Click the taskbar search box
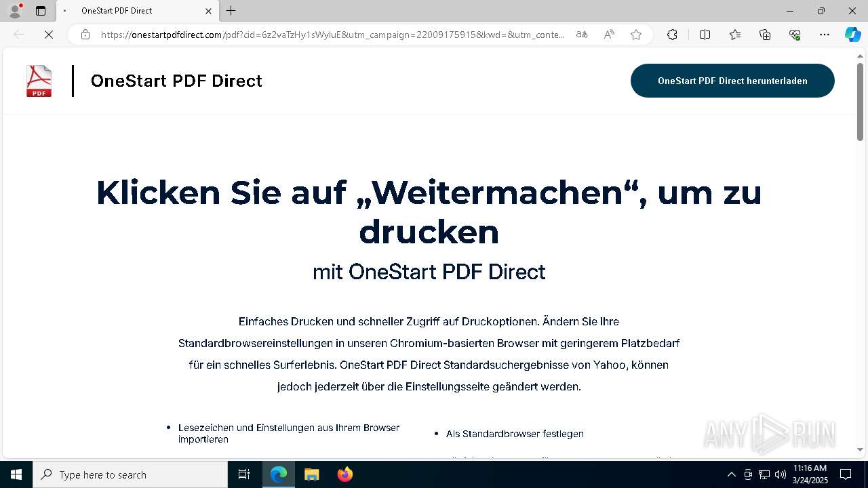 click(x=130, y=474)
